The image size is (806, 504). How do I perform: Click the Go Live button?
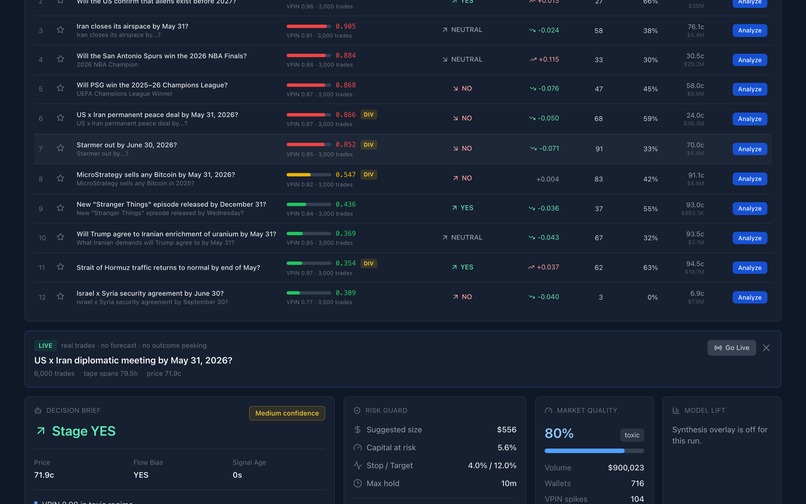[731, 348]
